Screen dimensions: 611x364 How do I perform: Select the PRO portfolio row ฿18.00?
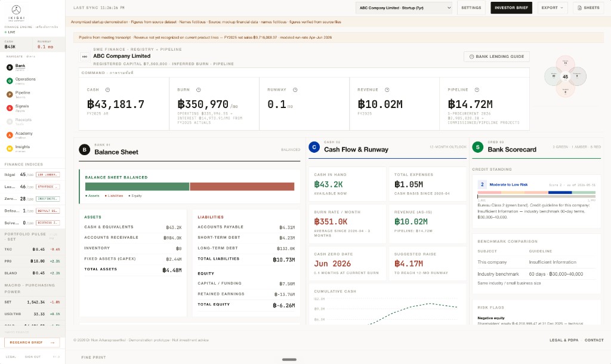tap(32, 261)
